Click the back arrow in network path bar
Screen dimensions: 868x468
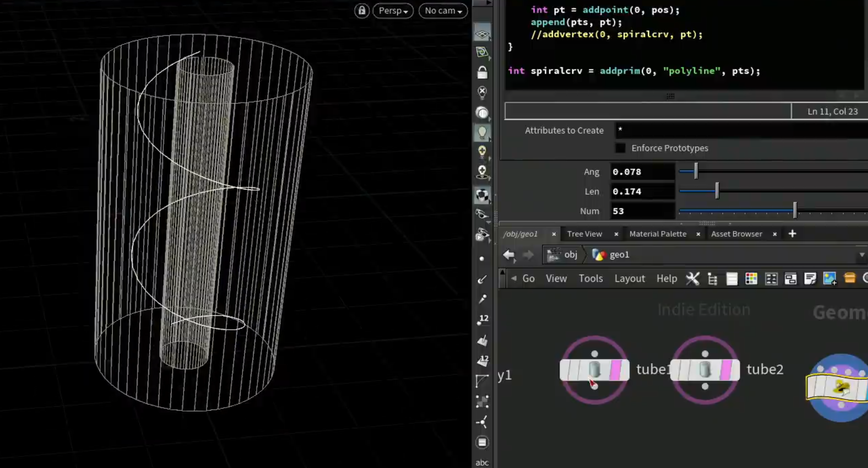[509, 255]
